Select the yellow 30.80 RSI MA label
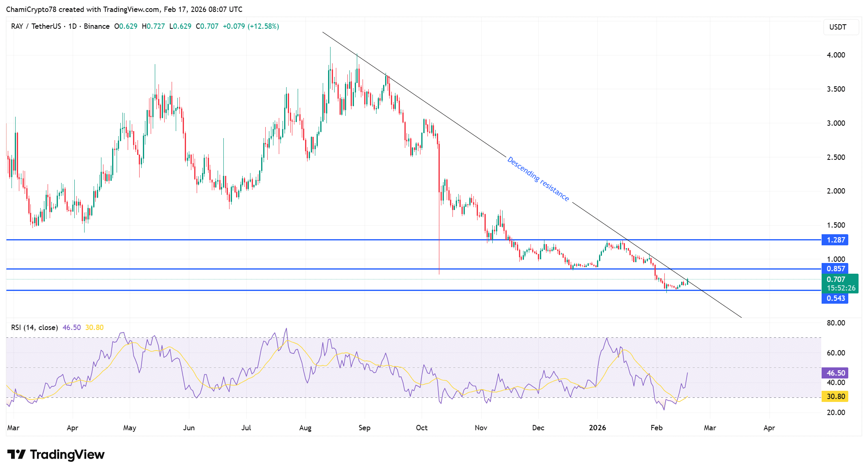Viewport: 868px width, 473px height. point(836,397)
